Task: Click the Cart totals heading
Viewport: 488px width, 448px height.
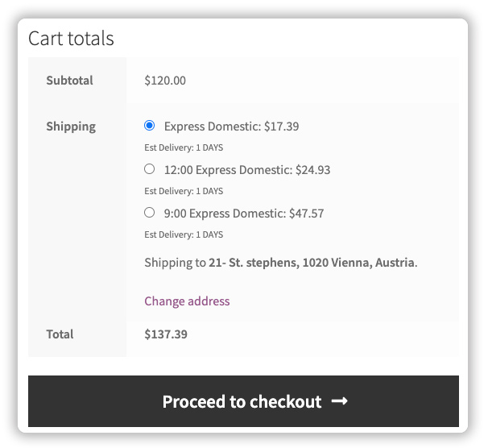Action: 71,38
